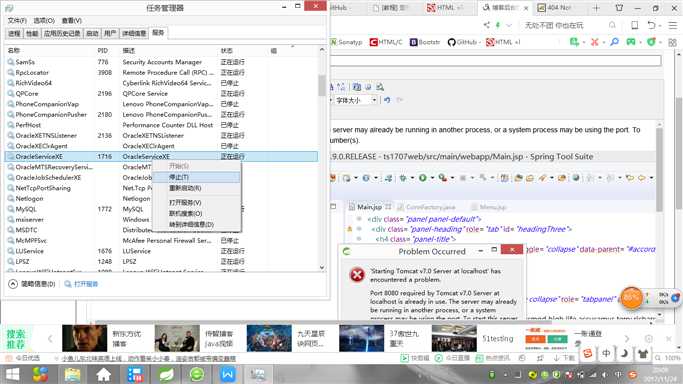Switch to the 应用历史记录 tab
Screen dimensions: 683x384
(62, 34)
